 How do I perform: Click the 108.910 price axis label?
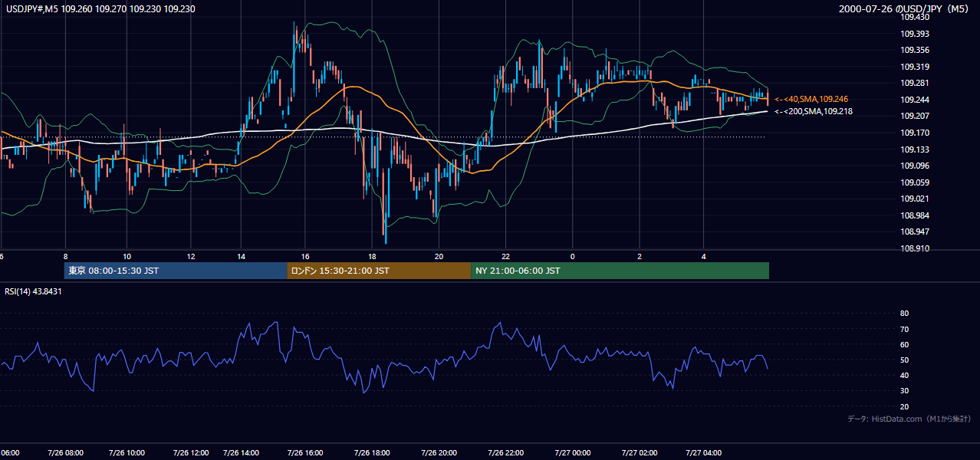[915, 249]
